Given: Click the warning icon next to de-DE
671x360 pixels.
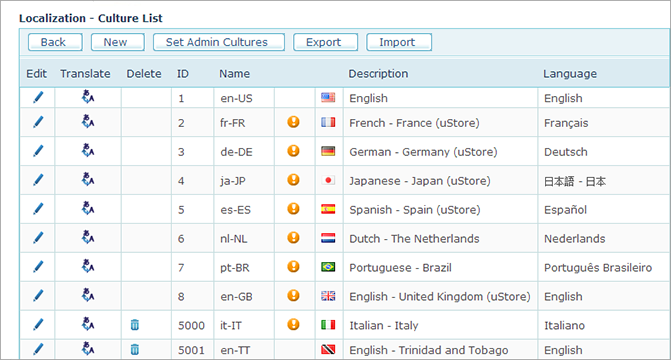Looking at the screenshot, I should pos(293,151).
